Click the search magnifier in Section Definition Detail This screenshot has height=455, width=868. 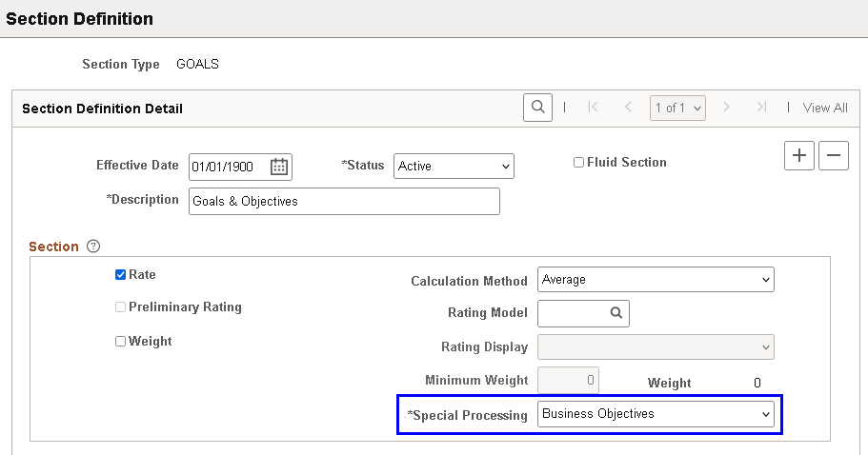[x=537, y=108]
